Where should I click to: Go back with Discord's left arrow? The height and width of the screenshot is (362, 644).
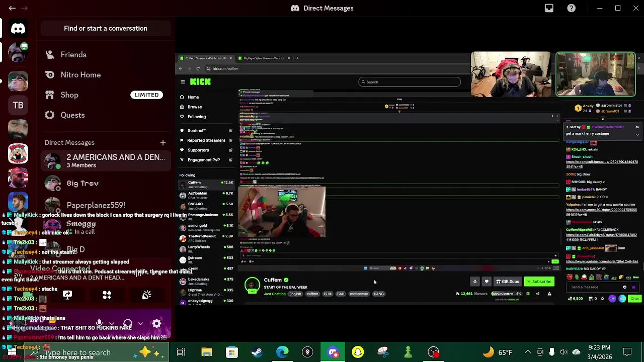(12, 8)
